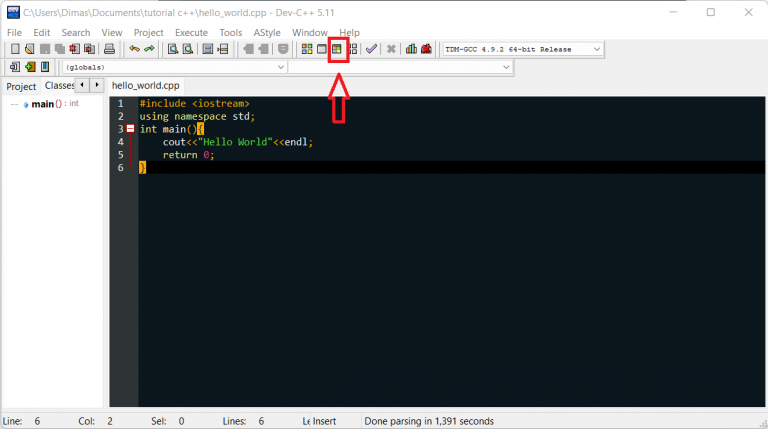
Task: Click green plus add icon second toolbar
Action: click(x=30, y=67)
